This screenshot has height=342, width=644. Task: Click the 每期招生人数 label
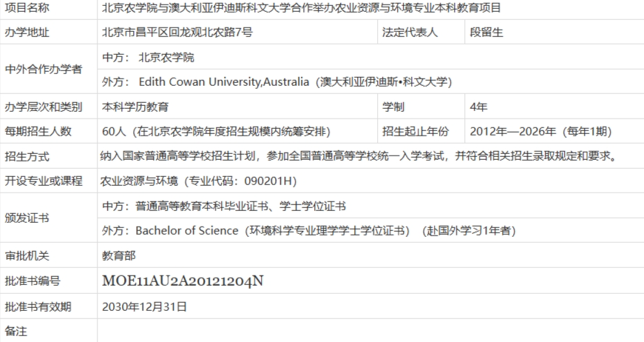38,132
